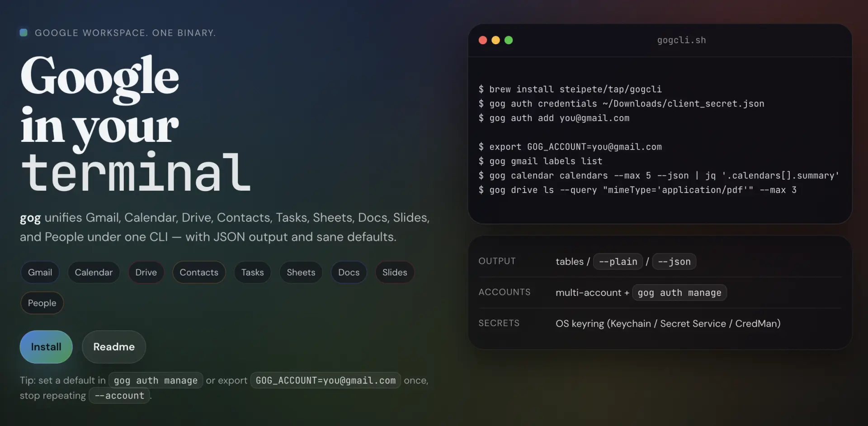The height and width of the screenshot is (426, 868).
Task: Click the 'OUTPUT' row label
Action: click(497, 261)
